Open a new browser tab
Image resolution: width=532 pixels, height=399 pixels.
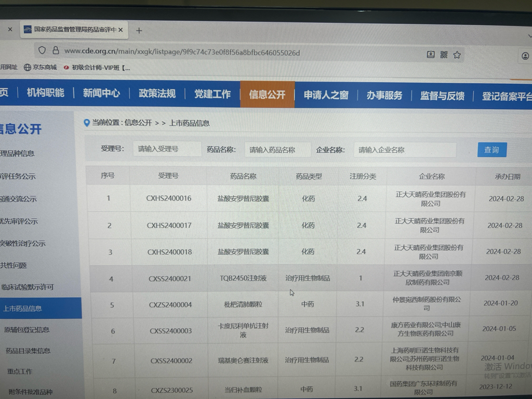pyautogui.click(x=139, y=31)
